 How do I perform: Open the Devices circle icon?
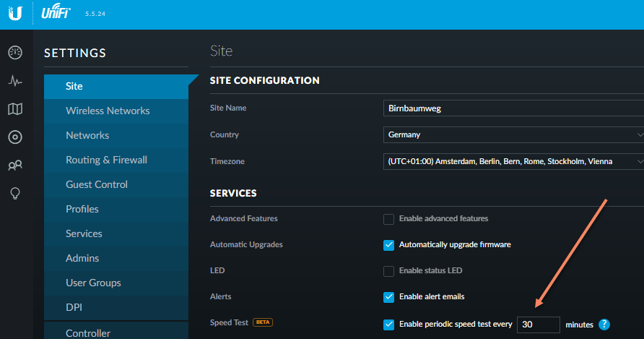(x=15, y=137)
